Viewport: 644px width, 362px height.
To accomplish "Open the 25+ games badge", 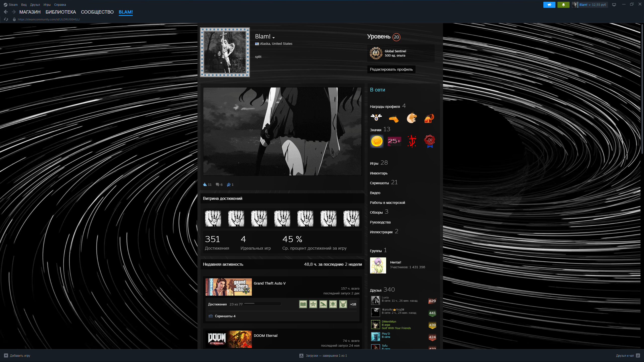I will [394, 141].
